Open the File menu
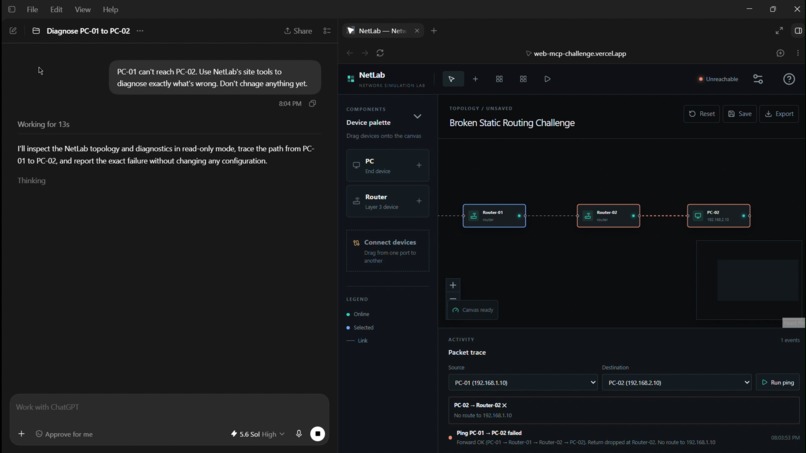The image size is (806, 453). point(32,9)
